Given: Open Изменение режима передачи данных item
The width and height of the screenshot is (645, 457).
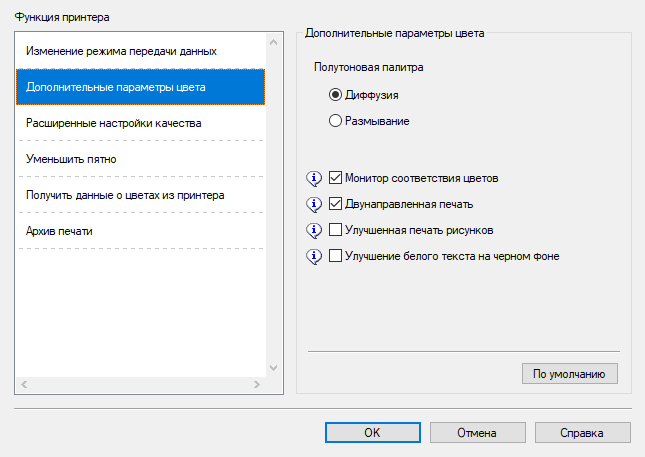Looking at the screenshot, I should [x=121, y=50].
